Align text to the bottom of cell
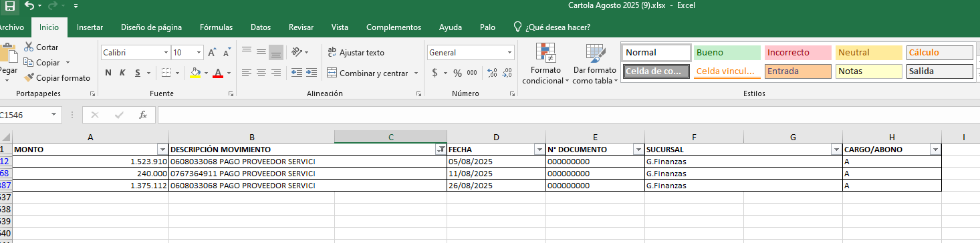Viewport: 980px width, 243px height. (275, 52)
